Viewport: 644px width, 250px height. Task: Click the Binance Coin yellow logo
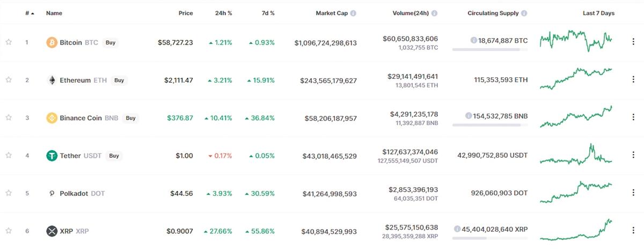(52, 118)
